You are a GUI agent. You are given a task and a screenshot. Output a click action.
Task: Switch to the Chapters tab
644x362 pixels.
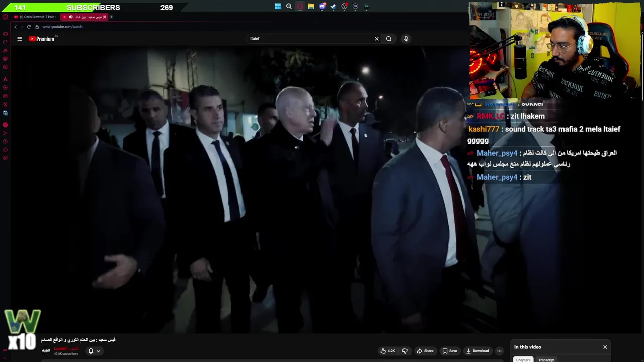click(x=523, y=359)
